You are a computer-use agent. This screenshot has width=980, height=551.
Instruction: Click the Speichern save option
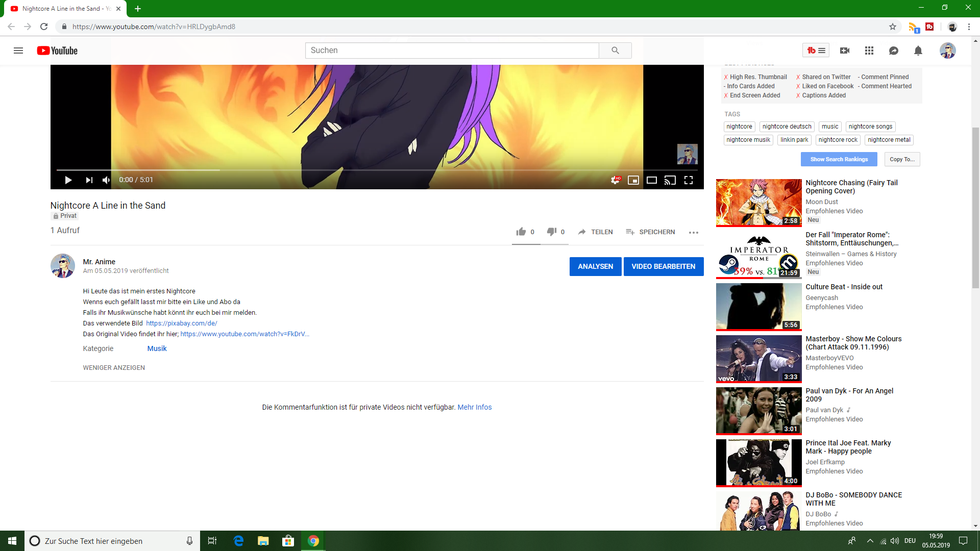click(x=650, y=232)
